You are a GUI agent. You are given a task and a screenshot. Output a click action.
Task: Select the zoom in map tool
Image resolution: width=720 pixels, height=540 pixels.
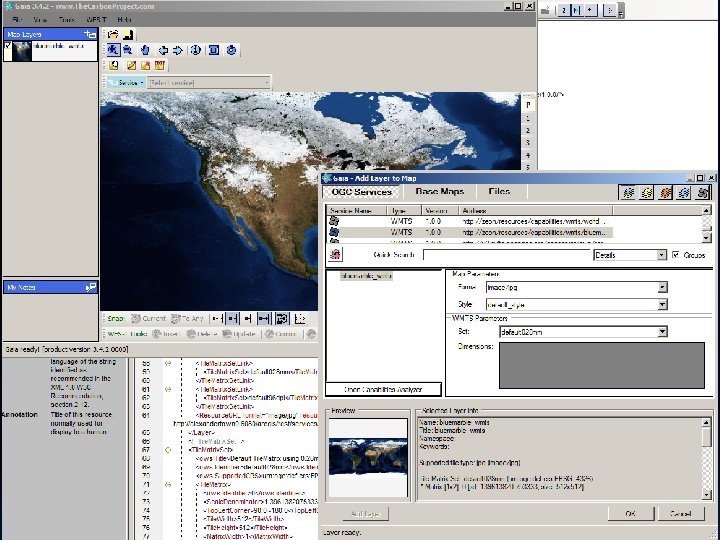click(113, 50)
